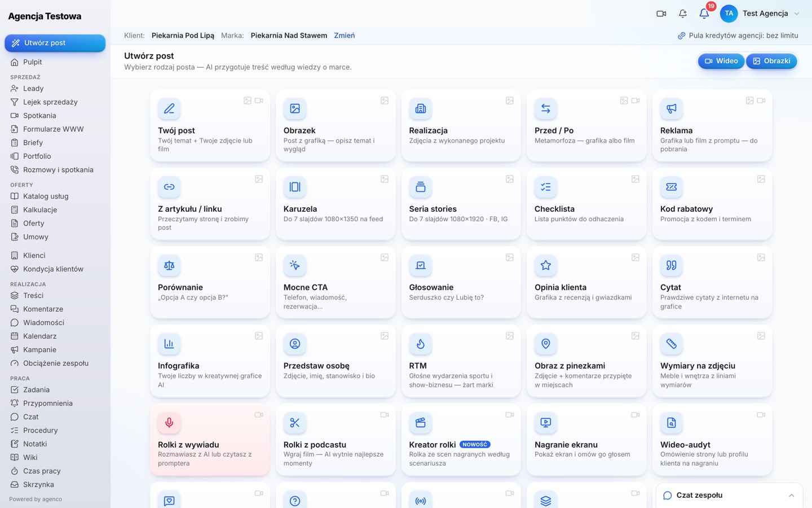Image resolution: width=812 pixels, height=508 pixels.
Task: Open Pulpit from the sidebar
Action: 33,62
